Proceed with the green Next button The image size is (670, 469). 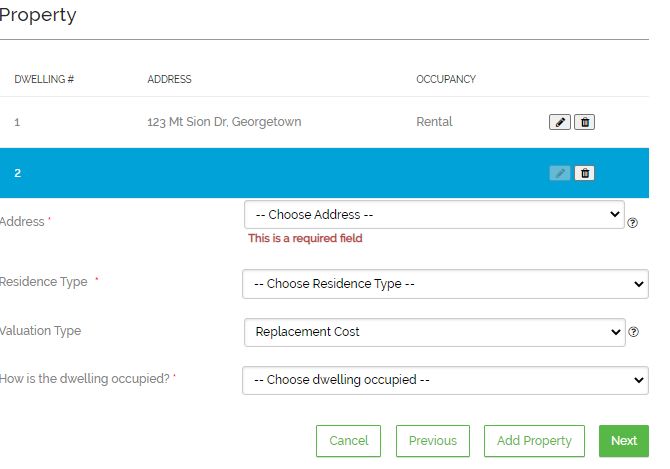pos(624,441)
